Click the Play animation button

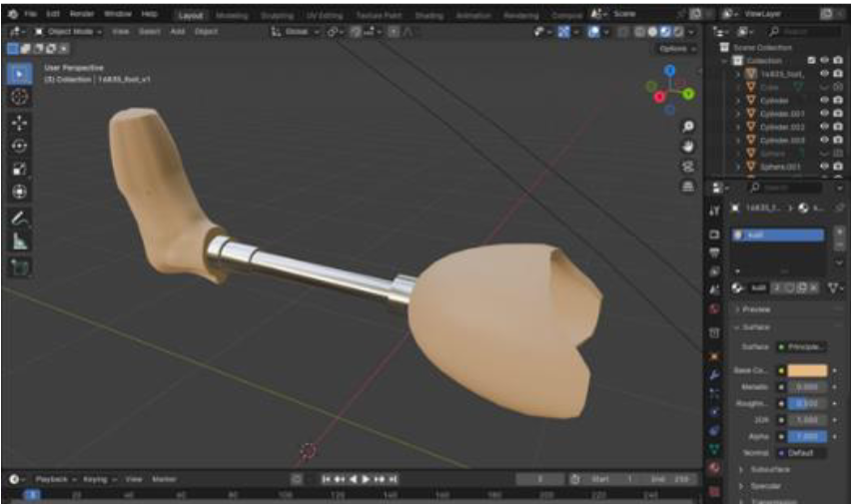click(367, 479)
